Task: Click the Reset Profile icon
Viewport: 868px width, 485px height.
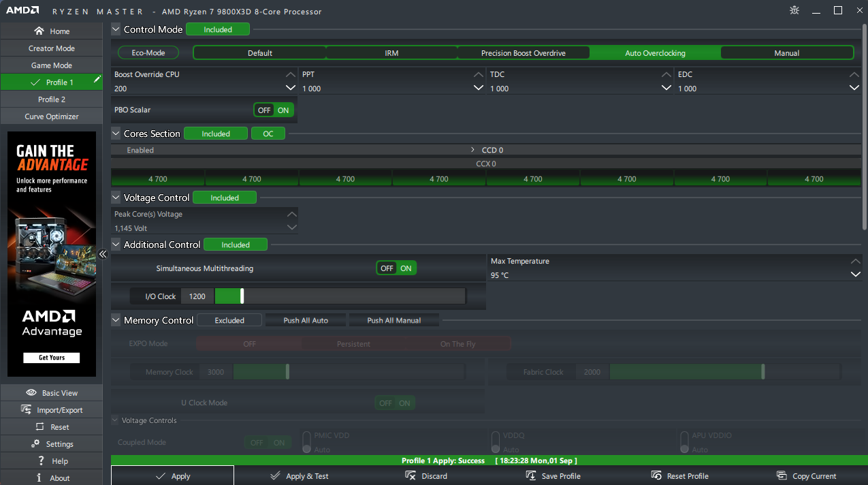Action: point(656,476)
